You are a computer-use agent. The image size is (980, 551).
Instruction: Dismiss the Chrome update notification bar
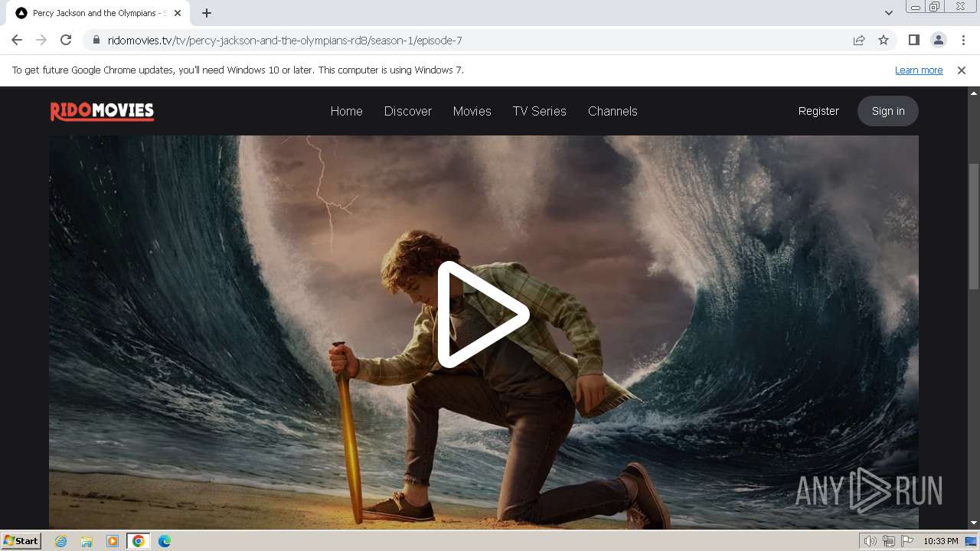[x=961, y=70]
